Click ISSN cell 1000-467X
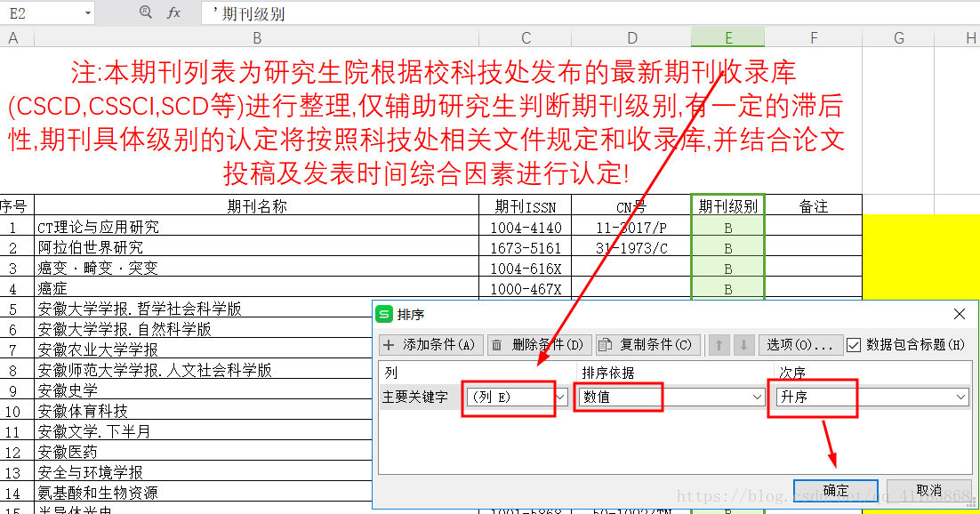980x514 pixels. 526,289
